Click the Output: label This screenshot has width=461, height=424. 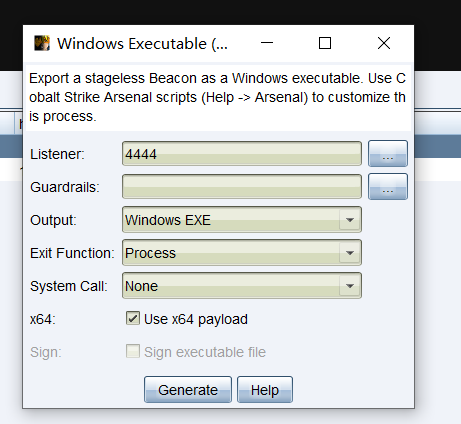[x=53, y=220]
